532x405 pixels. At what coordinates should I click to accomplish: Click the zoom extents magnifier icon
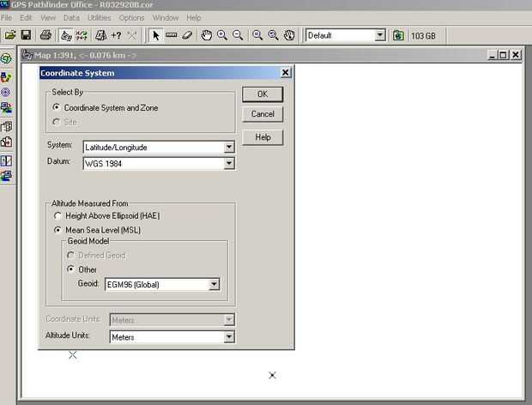pyautogui.click(x=257, y=35)
